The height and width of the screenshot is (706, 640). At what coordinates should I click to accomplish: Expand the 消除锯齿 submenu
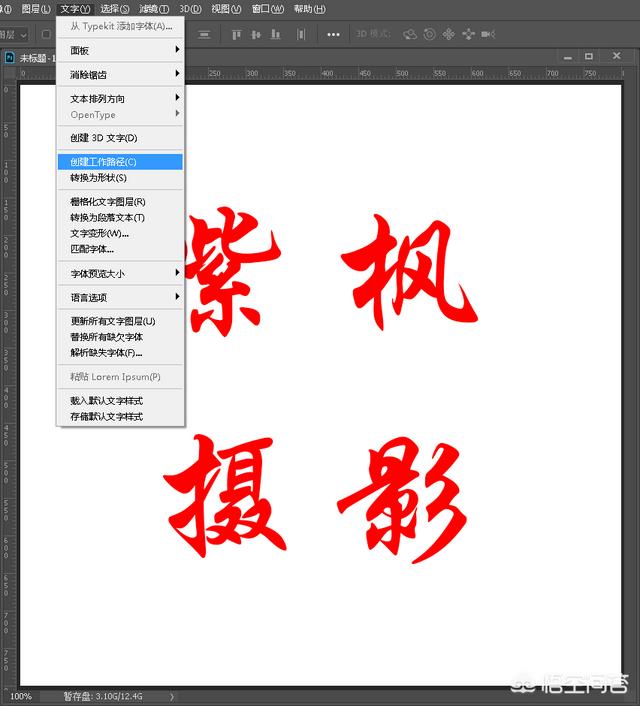point(120,74)
